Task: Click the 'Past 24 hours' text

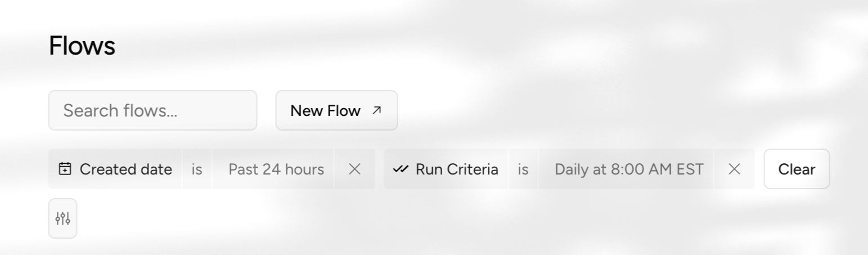Action: pos(276,169)
